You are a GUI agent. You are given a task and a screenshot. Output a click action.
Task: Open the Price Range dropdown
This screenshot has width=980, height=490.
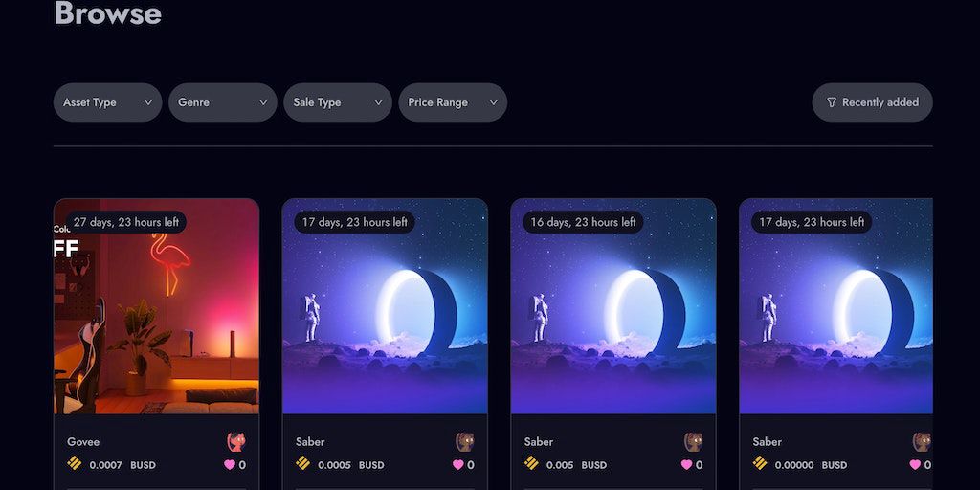point(453,102)
